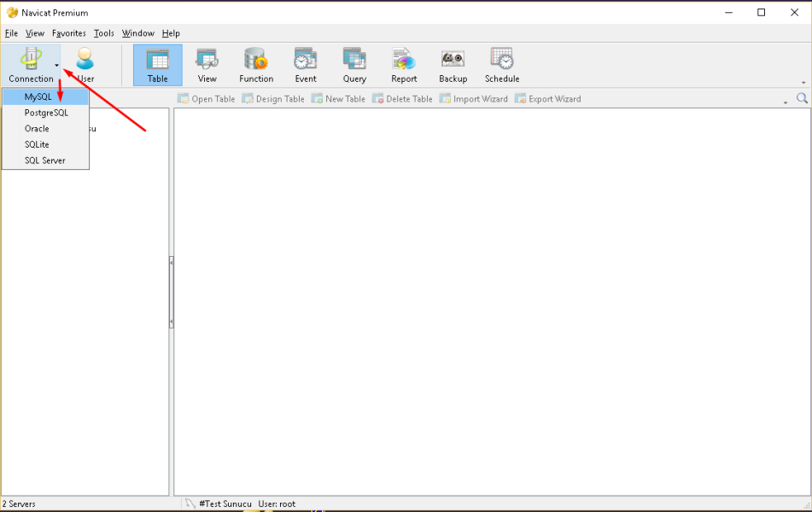Toggle the highlighted Table view
Screen dimensions: 812x512
tap(157, 65)
